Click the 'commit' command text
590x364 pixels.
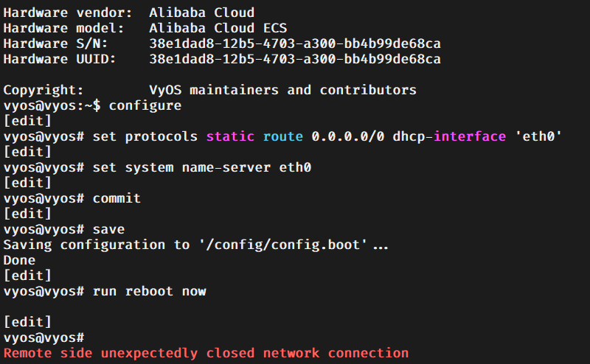(117, 198)
